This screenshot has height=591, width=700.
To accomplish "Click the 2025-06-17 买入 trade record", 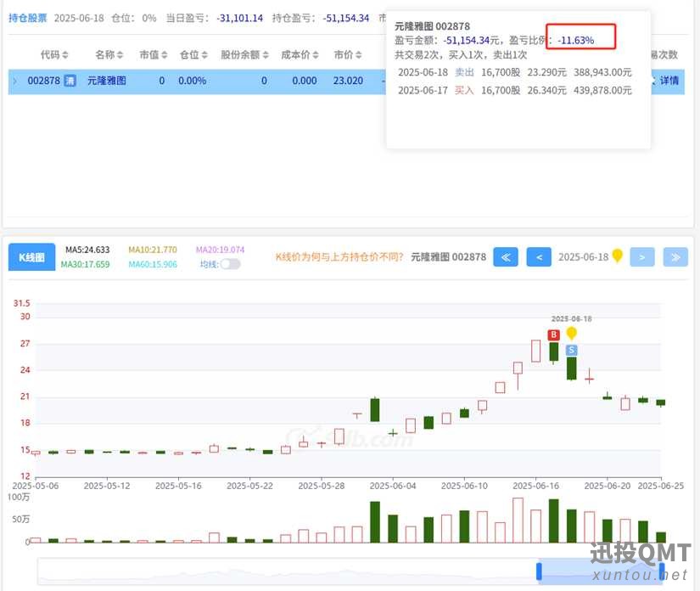I will 515,91.
